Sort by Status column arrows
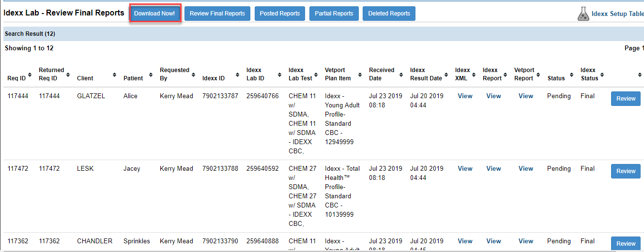Screen dimensions: 644x252 pos(572,75)
